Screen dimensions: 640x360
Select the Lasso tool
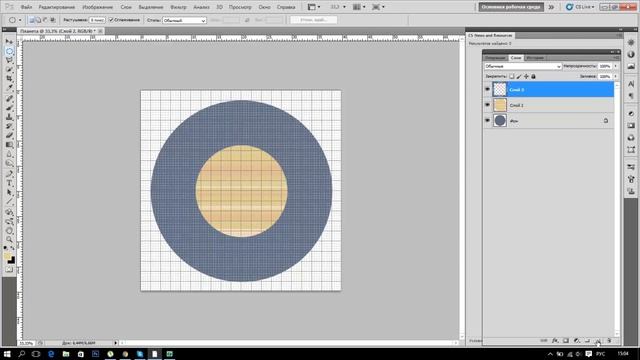click(9, 60)
